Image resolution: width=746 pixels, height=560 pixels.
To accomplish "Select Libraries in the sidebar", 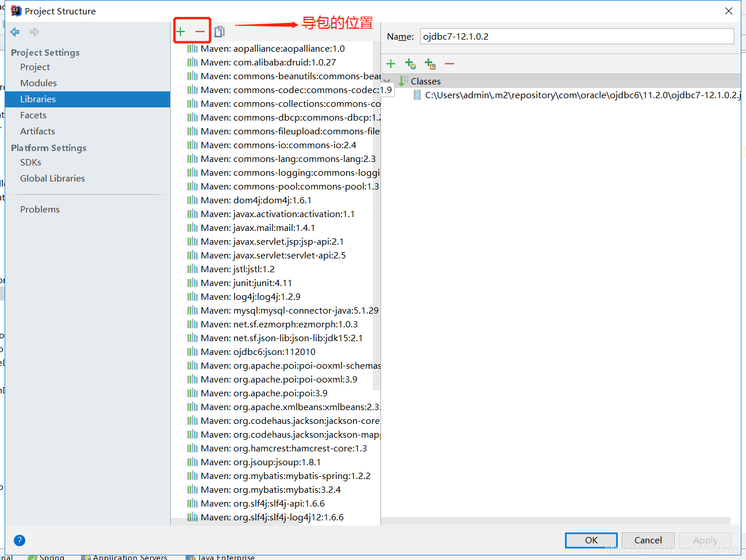I will pos(87,99).
